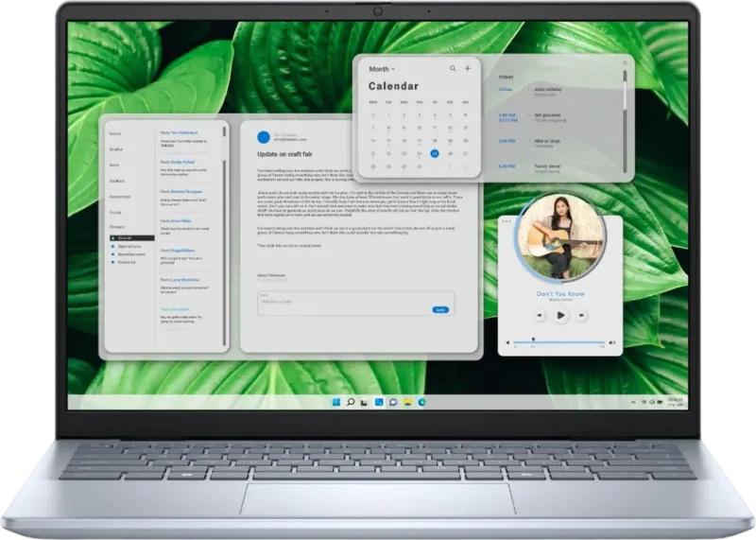Image resolution: width=756 pixels, height=540 pixels.
Task: Click the song title 'Don't You Know'
Action: tap(560, 293)
